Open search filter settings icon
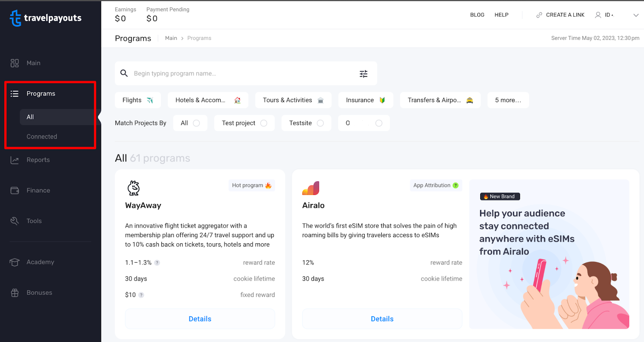The image size is (644, 342). (363, 74)
